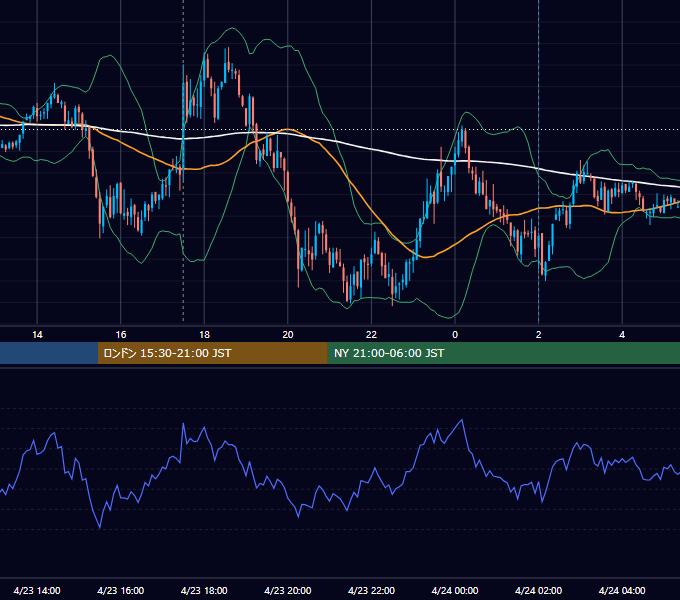This screenshot has height=600, width=680.
Task: Click the 14 hour axis label
Action: pyautogui.click(x=37, y=335)
